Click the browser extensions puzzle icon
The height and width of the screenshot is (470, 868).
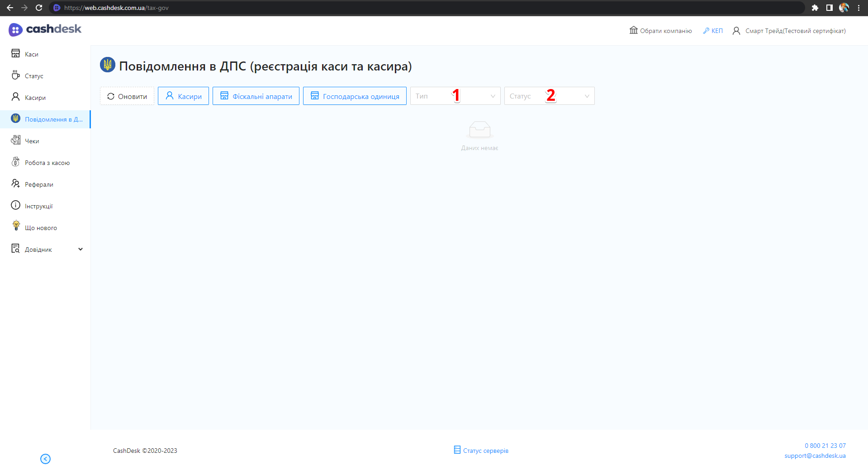click(x=815, y=8)
